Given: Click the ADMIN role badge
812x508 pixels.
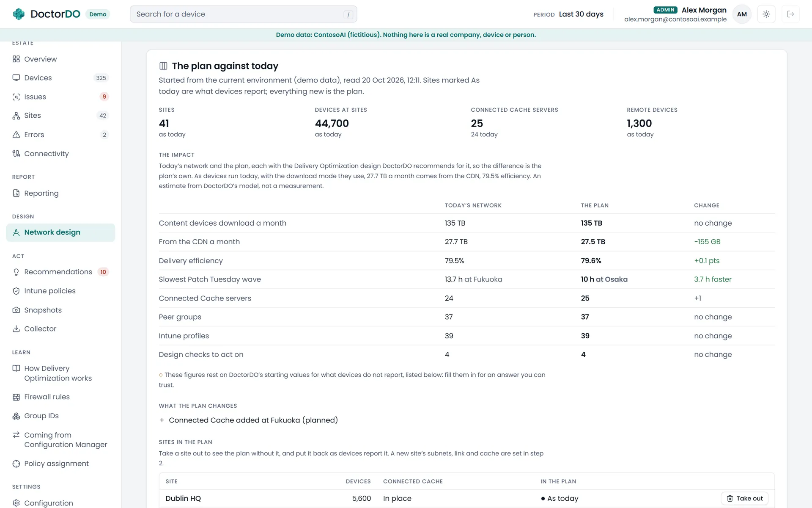Looking at the screenshot, I should (665, 10).
